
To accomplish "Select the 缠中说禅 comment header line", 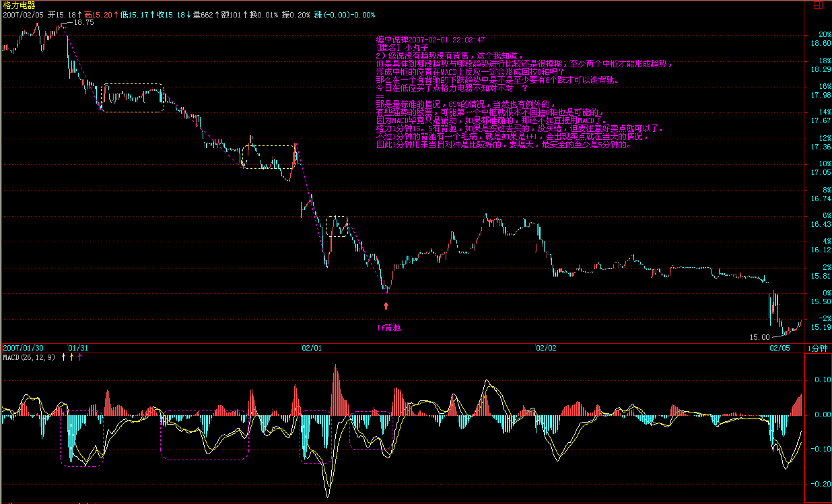I will [431, 40].
